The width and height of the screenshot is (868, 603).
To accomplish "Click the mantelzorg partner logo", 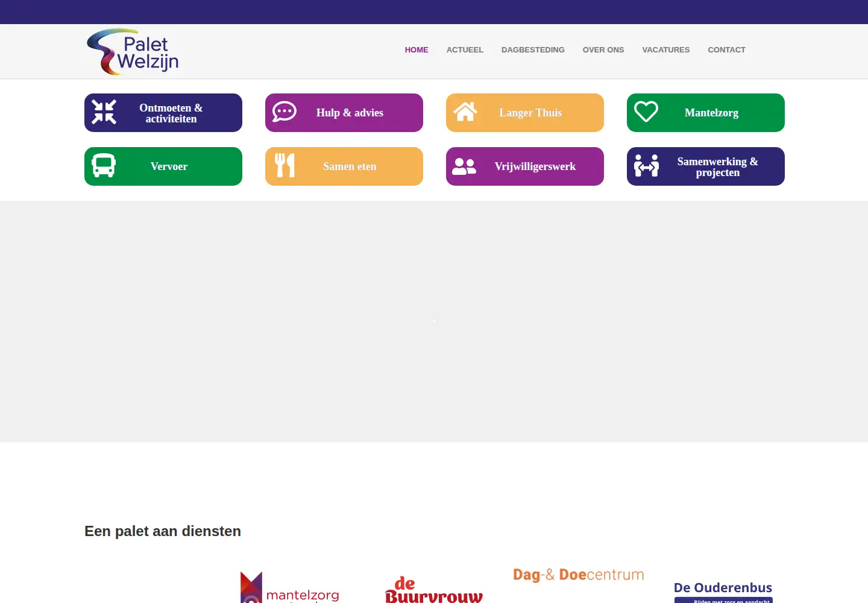I will coord(289,588).
